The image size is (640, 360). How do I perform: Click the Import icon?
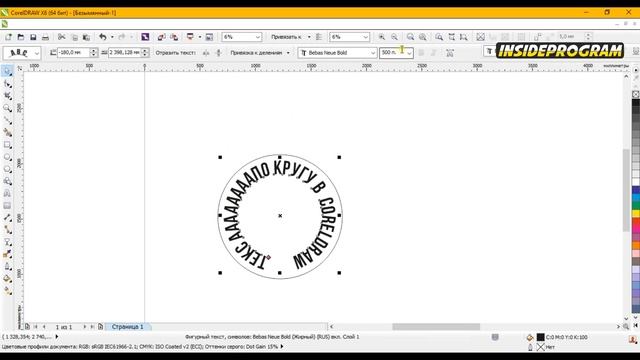(x=161, y=37)
